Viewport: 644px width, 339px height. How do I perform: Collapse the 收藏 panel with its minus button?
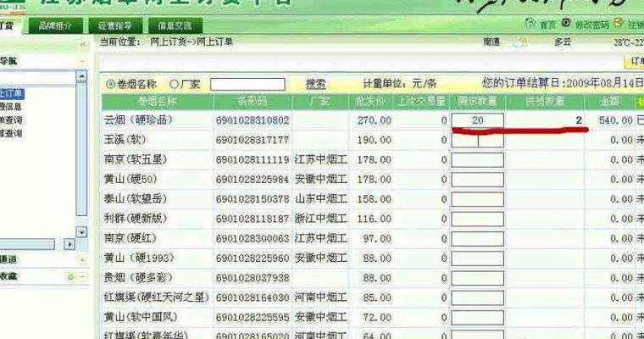coord(82,277)
